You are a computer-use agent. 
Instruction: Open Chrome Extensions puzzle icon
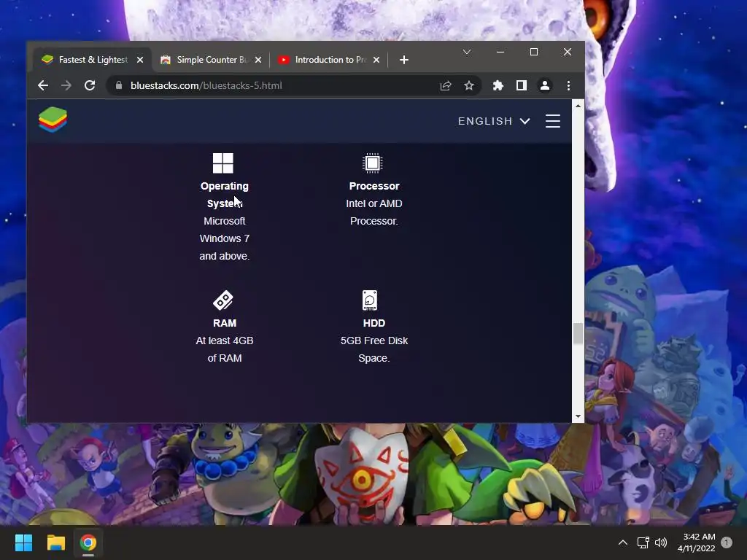(498, 85)
